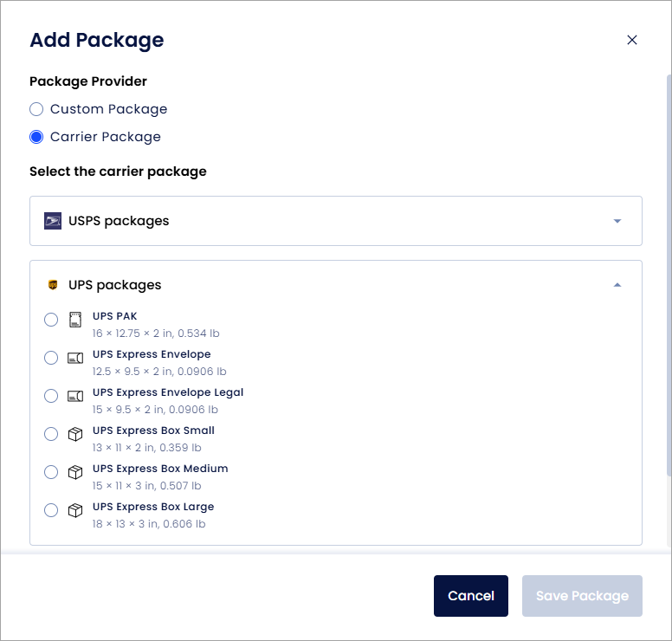Click the UPS Express Box Small label
This screenshot has width=672, height=641.
153,431
